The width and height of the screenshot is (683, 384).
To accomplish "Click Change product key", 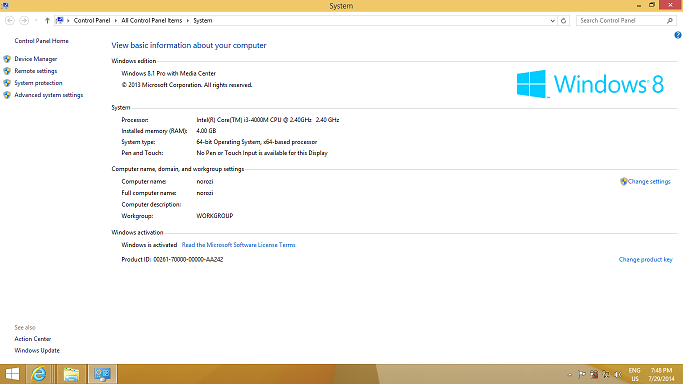I will (x=646, y=259).
